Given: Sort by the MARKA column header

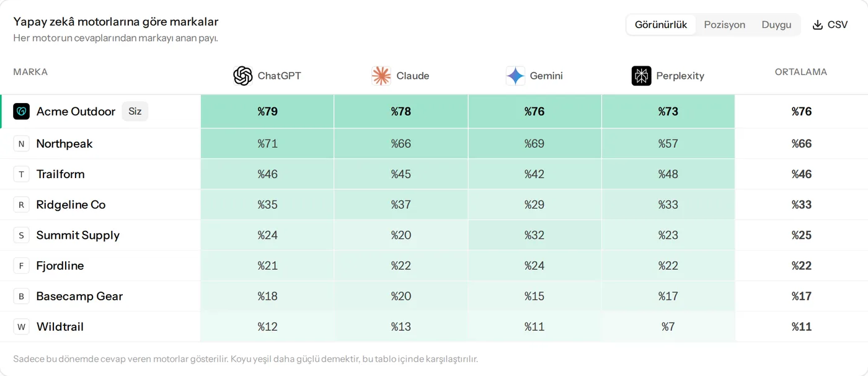Looking at the screenshot, I should click(30, 72).
